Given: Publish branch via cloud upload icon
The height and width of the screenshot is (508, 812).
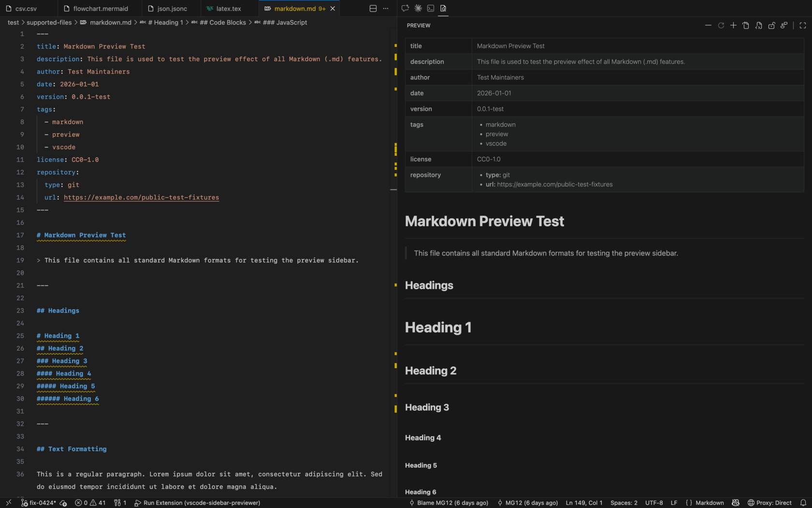Looking at the screenshot, I should click(x=63, y=503).
